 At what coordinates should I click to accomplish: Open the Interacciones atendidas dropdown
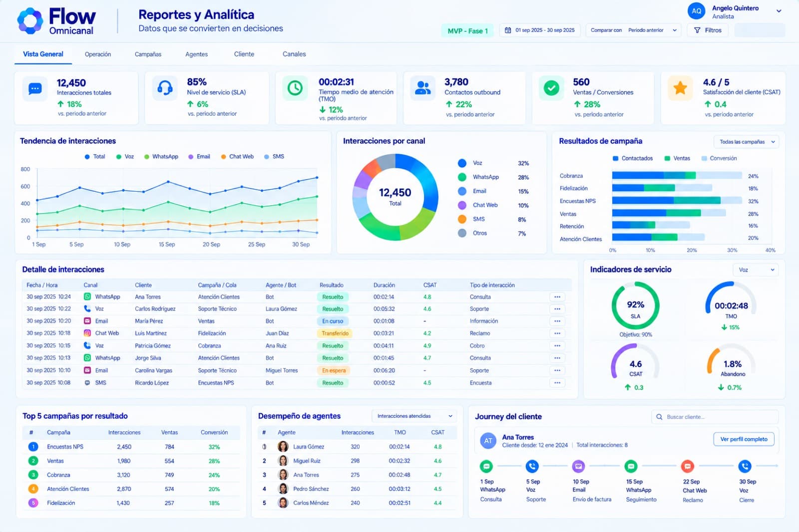tap(414, 416)
